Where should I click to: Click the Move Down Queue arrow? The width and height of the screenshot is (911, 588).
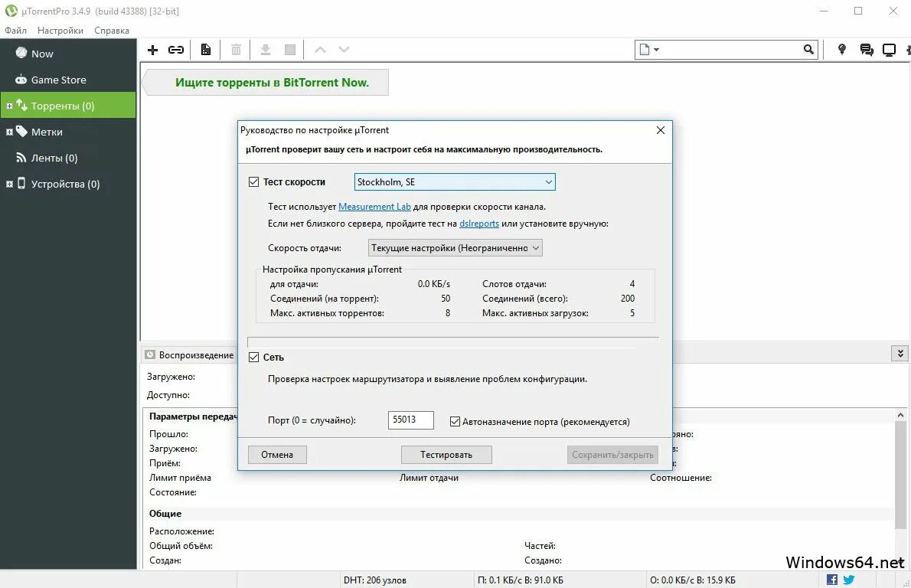tap(344, 50)
